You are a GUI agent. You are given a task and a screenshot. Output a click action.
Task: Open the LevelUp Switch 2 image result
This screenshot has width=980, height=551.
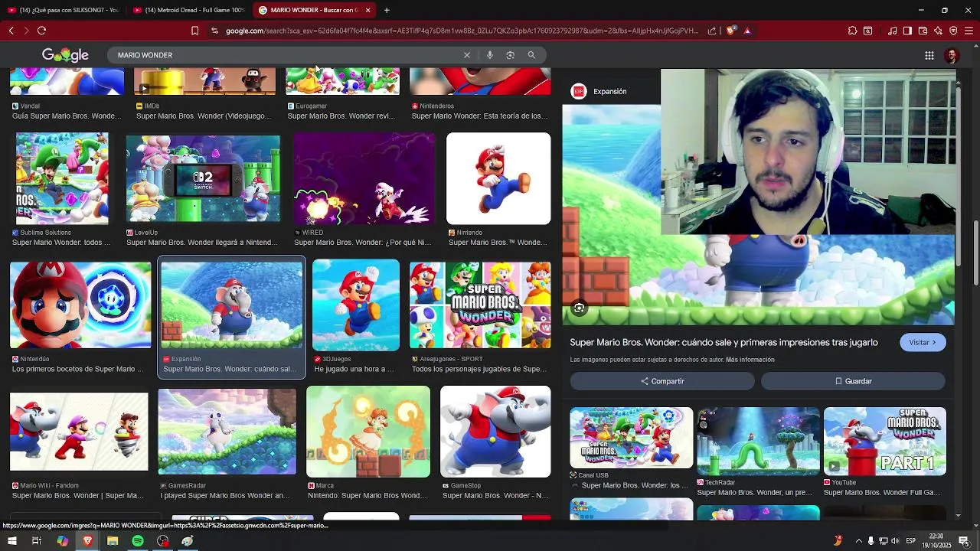click(203, 180)
